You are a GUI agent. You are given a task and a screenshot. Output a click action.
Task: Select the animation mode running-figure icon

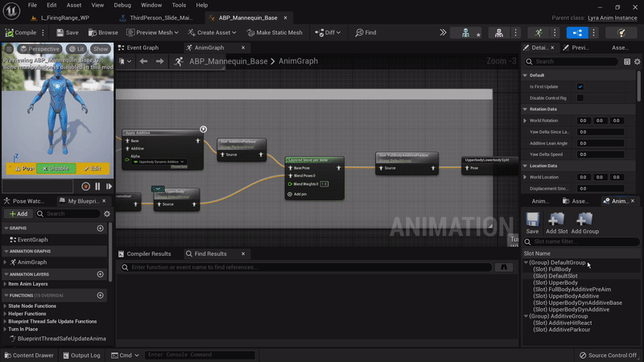(539, 32)
